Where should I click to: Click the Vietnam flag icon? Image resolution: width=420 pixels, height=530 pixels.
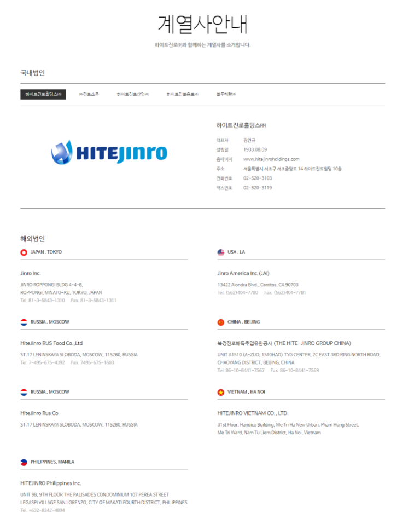pyautogui.click(x=221, y=392)
